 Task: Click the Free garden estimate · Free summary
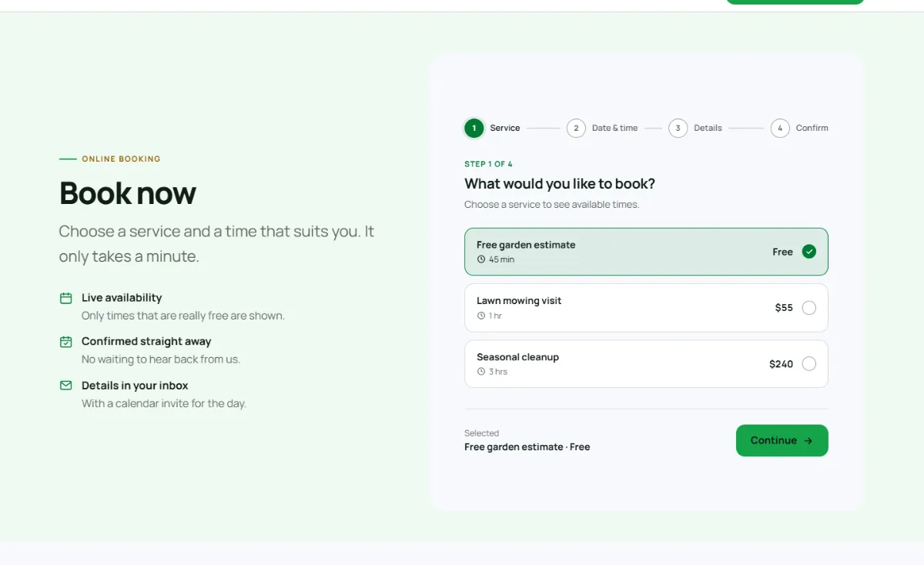coord(527,447)
